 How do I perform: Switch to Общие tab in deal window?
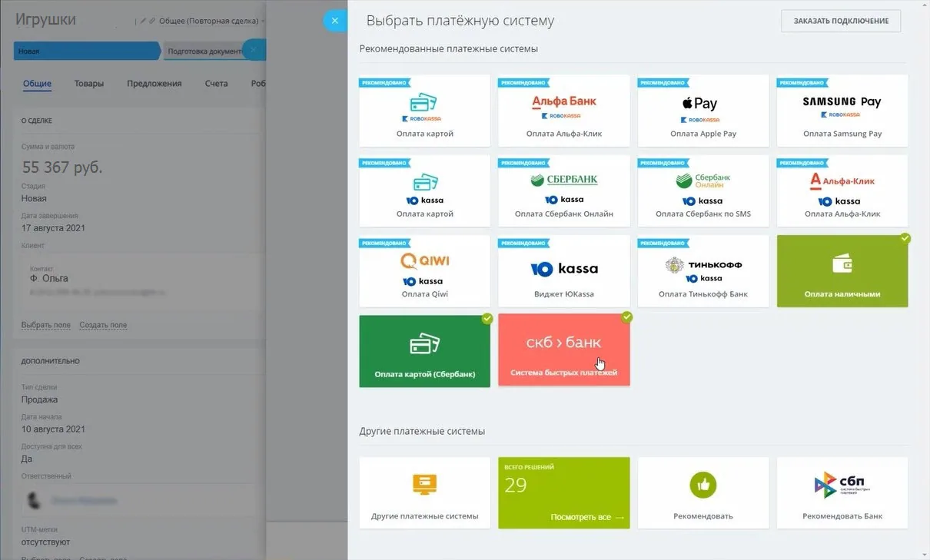(37, 84)
